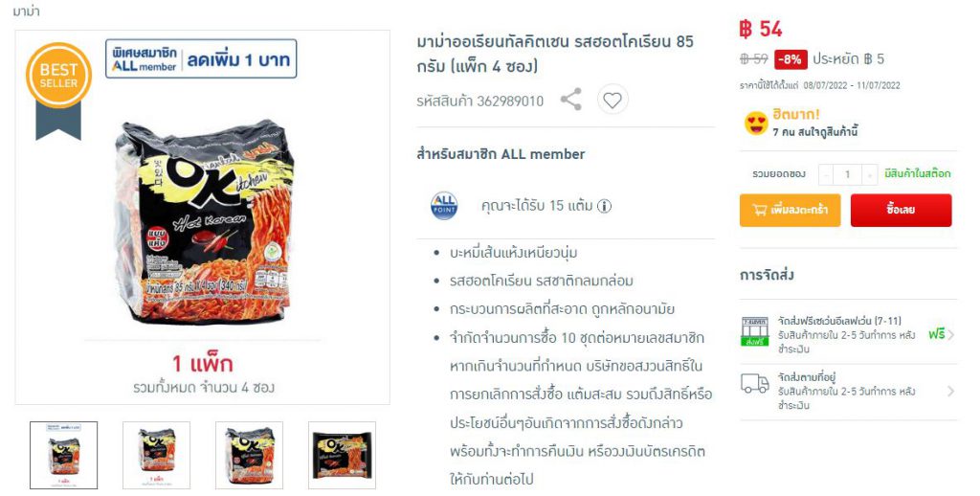Click the quantity input field
The image size is (980, 496).
(x=848, y=174)
